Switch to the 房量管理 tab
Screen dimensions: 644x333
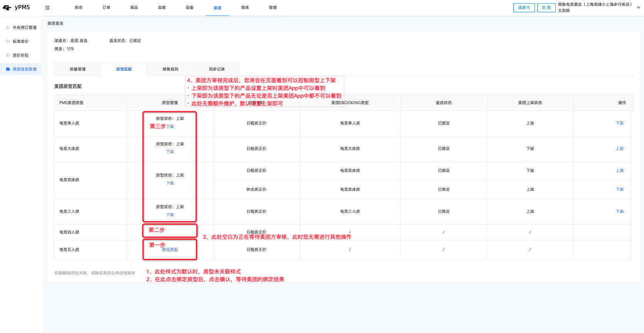[77, 69]
